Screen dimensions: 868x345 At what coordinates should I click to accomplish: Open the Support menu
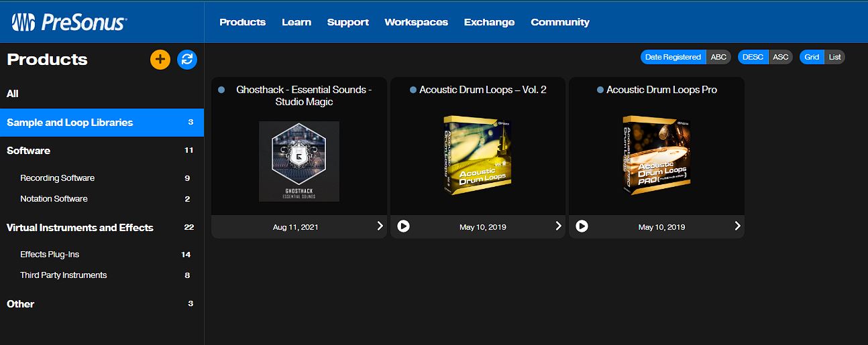[348, 22]
